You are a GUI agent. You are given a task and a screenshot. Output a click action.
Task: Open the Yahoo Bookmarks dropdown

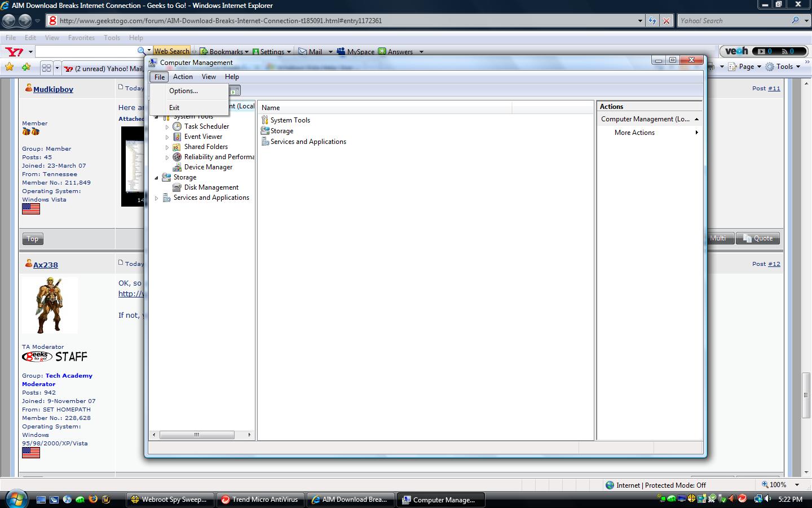click(246, 52)
